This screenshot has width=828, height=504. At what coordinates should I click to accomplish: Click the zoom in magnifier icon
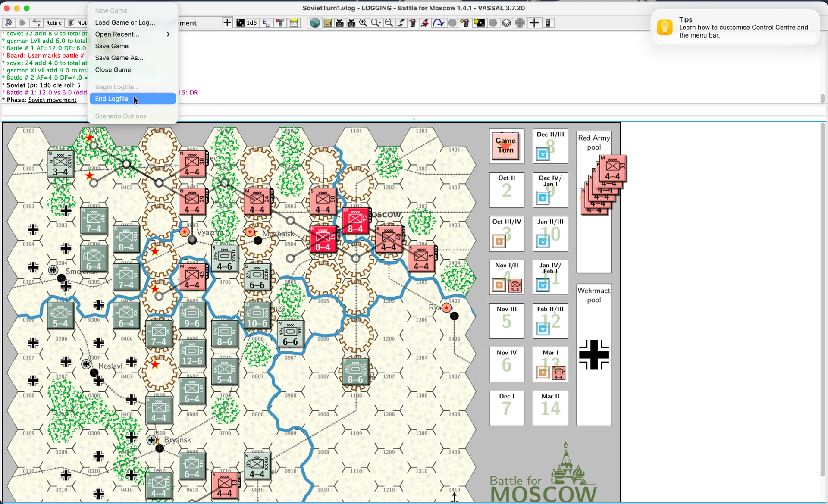364,23
